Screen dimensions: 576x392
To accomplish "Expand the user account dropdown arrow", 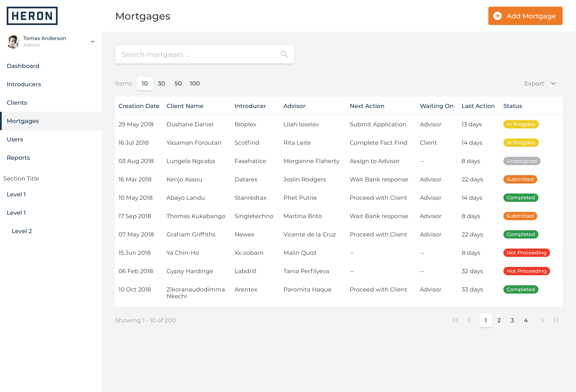I will click(92, 42).
